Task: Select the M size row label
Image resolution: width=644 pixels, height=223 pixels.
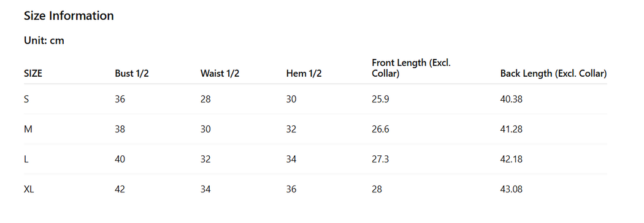Action: 28,129
